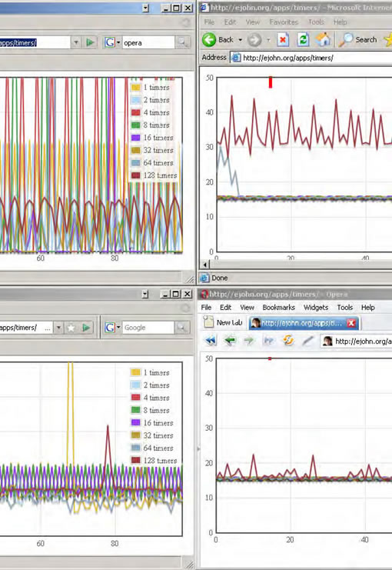Click the red X Stop button in Internet Explorer

click(x=283, y=40)
